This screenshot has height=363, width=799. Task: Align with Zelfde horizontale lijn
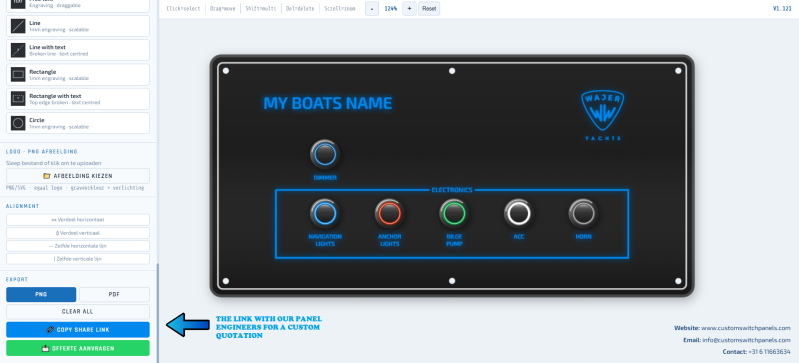tap(78, 246)
